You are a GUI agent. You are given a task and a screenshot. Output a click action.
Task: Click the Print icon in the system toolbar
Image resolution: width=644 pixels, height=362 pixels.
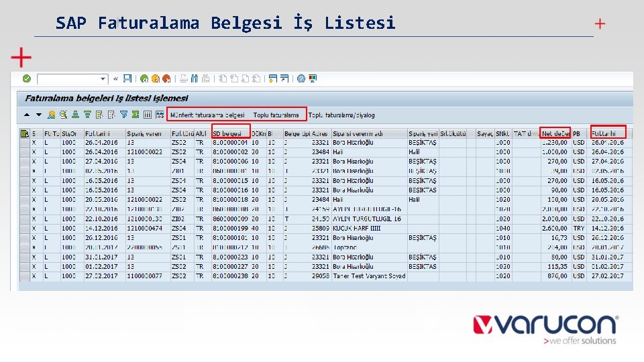point(184,78)
